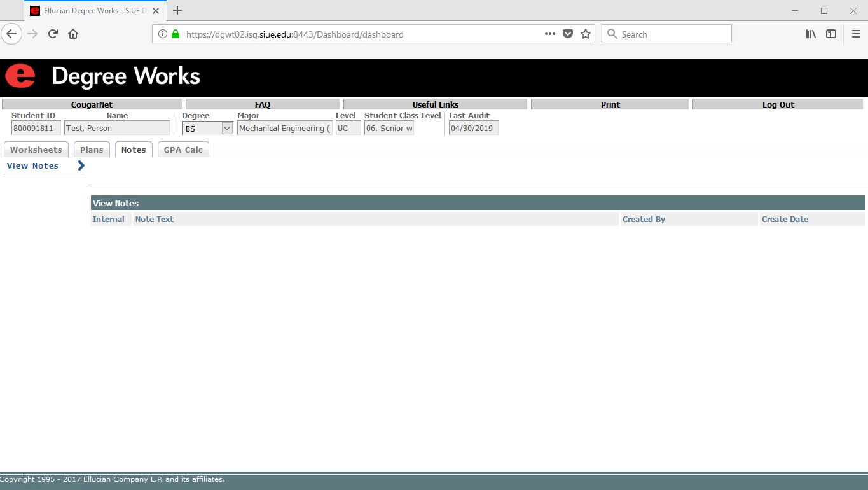Open the Firefox library icon
Image resolution: width=868 pixels, height=490 pixels.
click(x=811, y=34)
